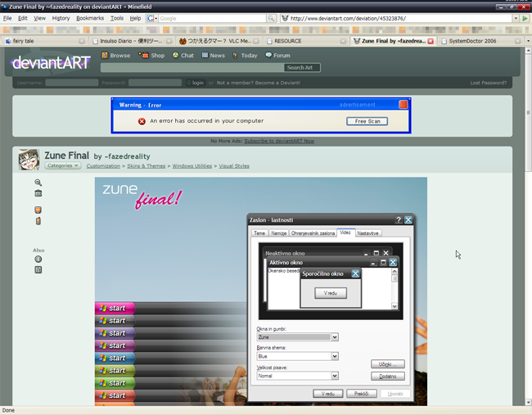This screenshot has height=415, width=532.
Task: Click the icon just below the sidebar magnifier
Action: click(x=38, y=193)
